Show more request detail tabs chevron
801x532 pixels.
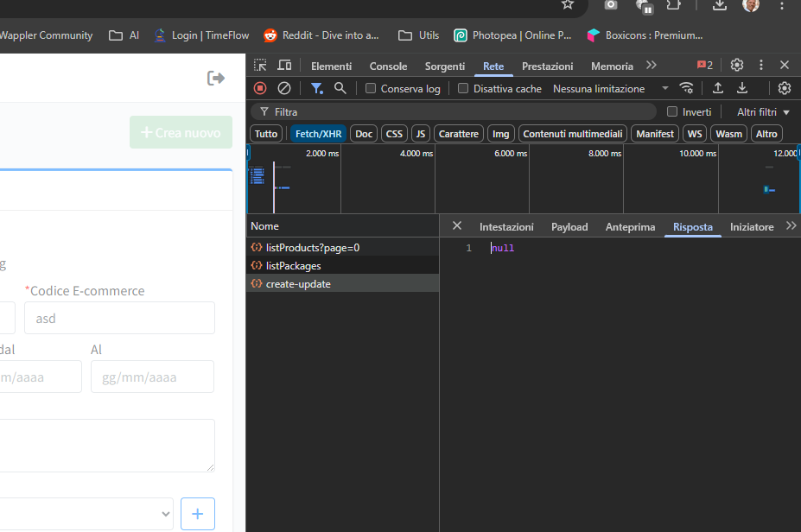pos(791,225)
